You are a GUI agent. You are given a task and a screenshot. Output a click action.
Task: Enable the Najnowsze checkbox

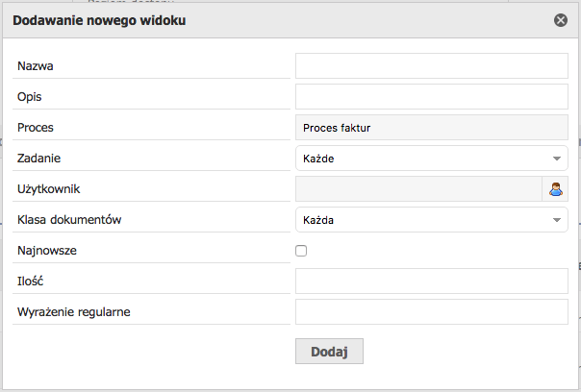click(x=301, y=251)
